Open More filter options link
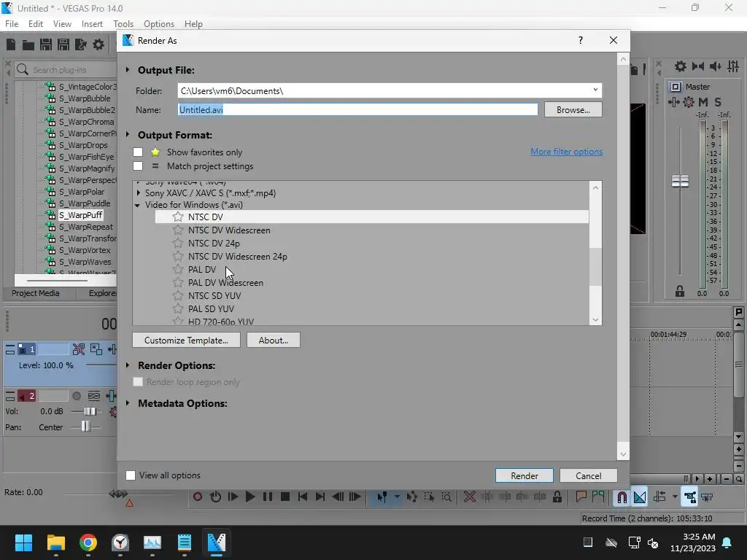Screen dimensions: 747x560 (x=566, y=152)
